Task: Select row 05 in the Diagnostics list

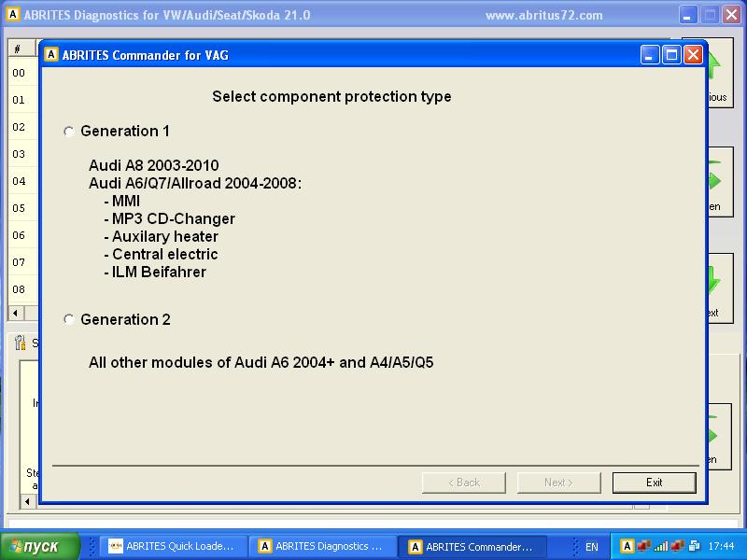Action: [x=22, y=208]
